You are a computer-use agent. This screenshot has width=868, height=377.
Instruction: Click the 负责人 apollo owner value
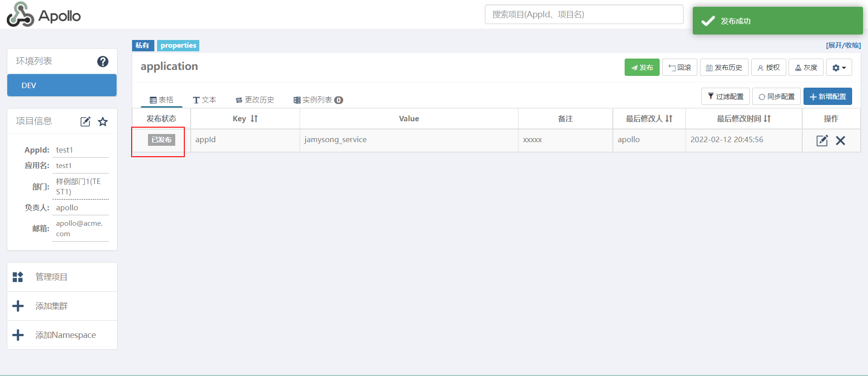click(67, 208)
